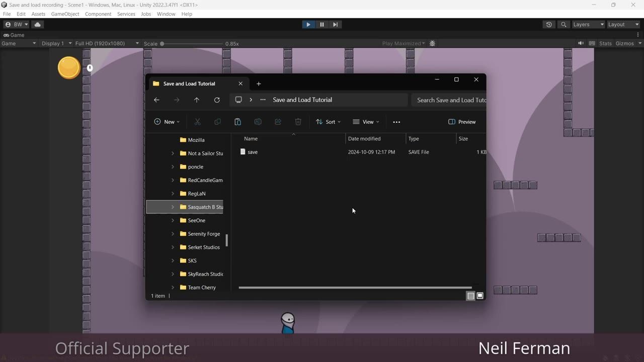Open the Assets menu

coord(38,14)
